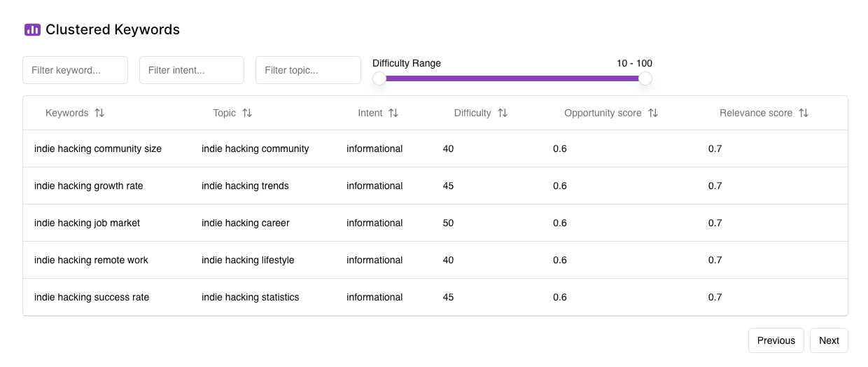
Task: Sort table using Difficulty sort icon
Action: (503, 113)
